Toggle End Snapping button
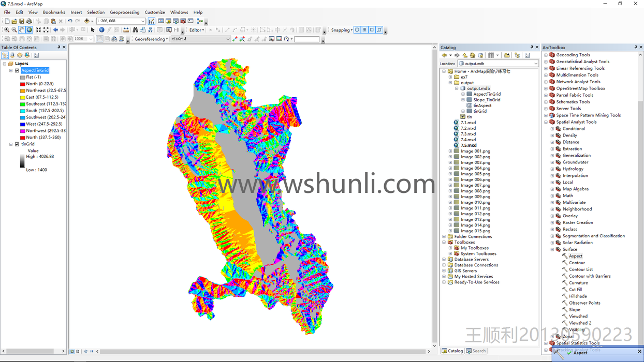644x362 pixels. 364,30
